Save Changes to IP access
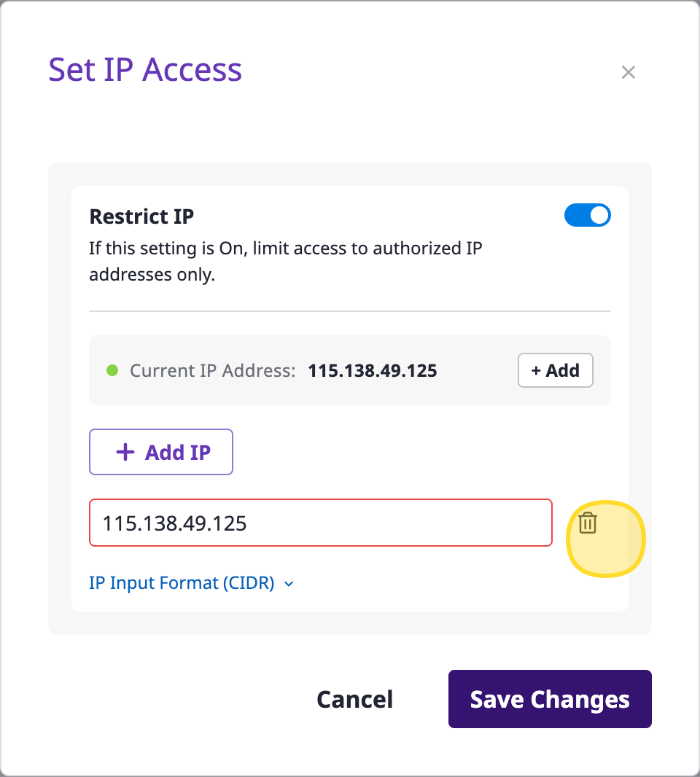Viewport: 700px width, 777px height. [550, 699]
